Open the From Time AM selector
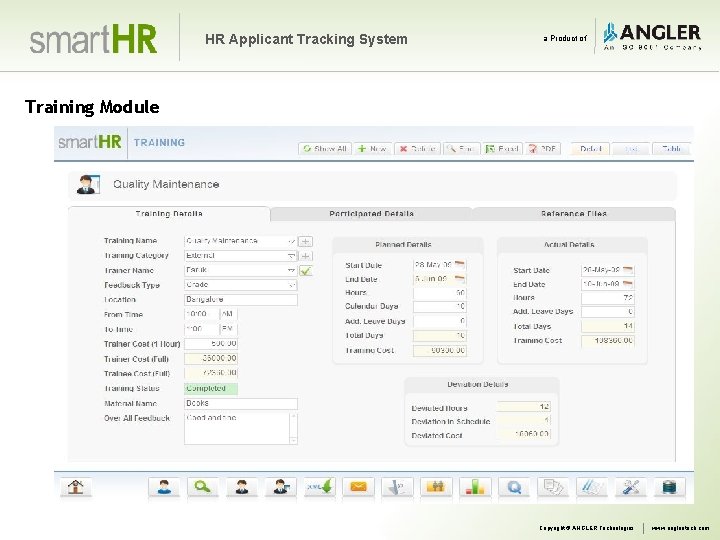 229,314
